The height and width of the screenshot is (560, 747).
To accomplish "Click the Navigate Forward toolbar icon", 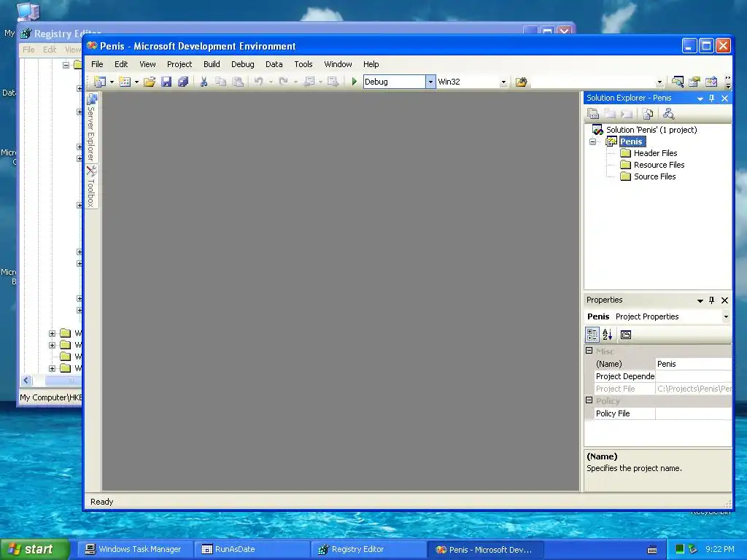I will [333, 82].
